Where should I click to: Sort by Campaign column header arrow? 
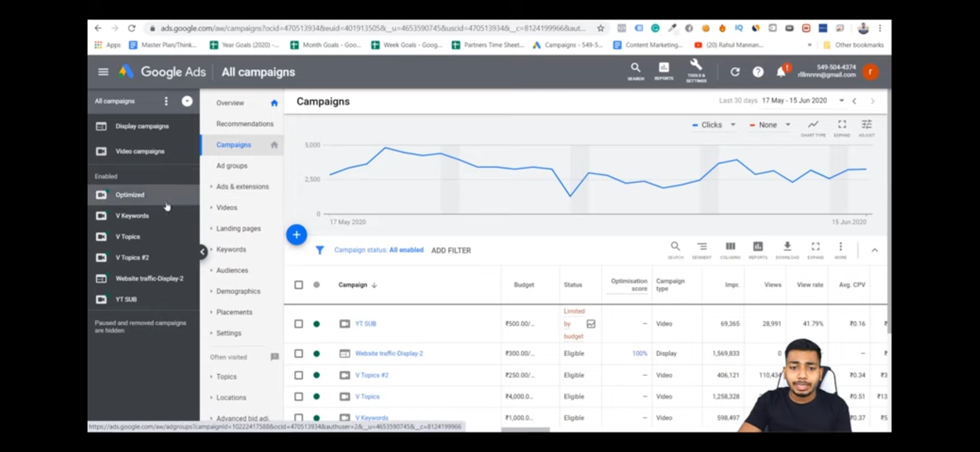click(x=373, y=285)
